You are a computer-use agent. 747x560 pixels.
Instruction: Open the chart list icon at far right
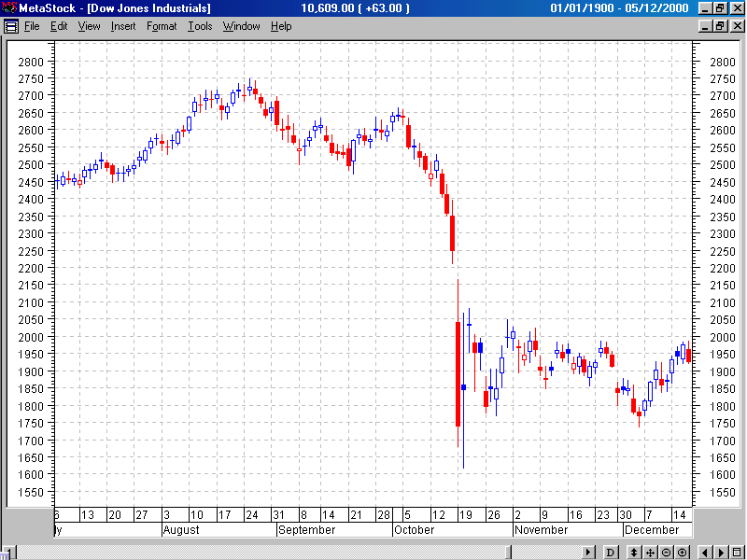(737, 552)
